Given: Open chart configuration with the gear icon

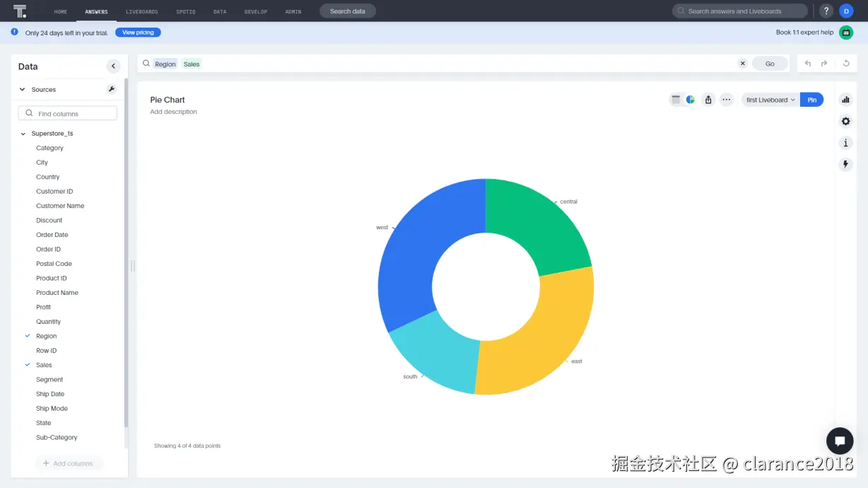Looking at the screenshot, I should [845, 121].
